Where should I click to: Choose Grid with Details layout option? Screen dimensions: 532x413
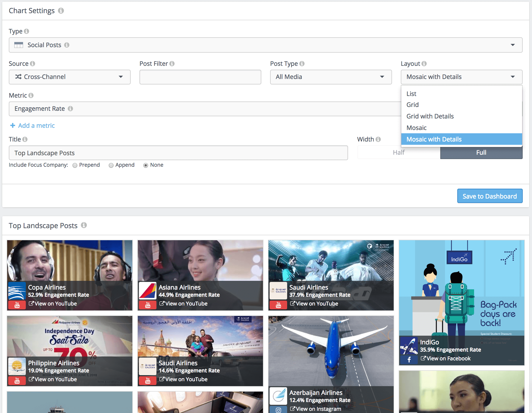(461, 116)
